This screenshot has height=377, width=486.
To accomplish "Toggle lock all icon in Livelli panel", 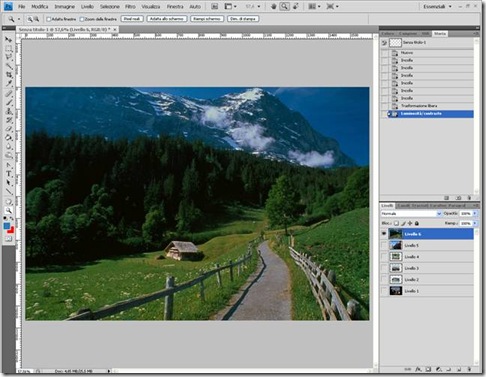I will [x=417, y=223].
